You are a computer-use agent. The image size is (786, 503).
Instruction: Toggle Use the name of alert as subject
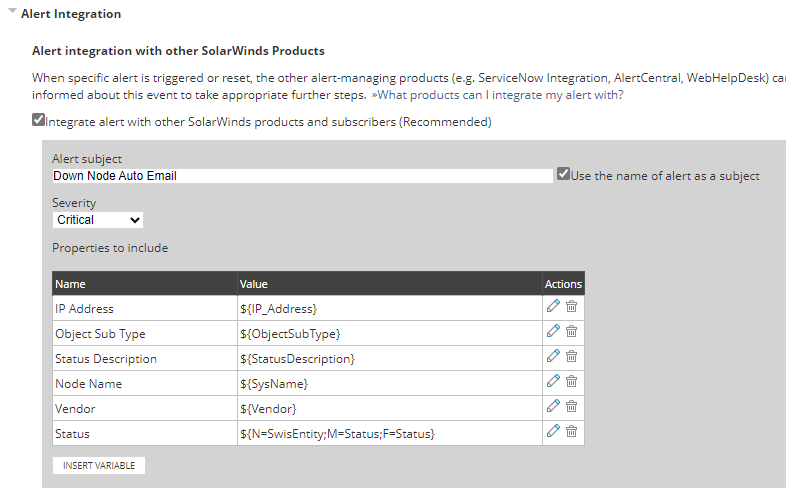564,174
